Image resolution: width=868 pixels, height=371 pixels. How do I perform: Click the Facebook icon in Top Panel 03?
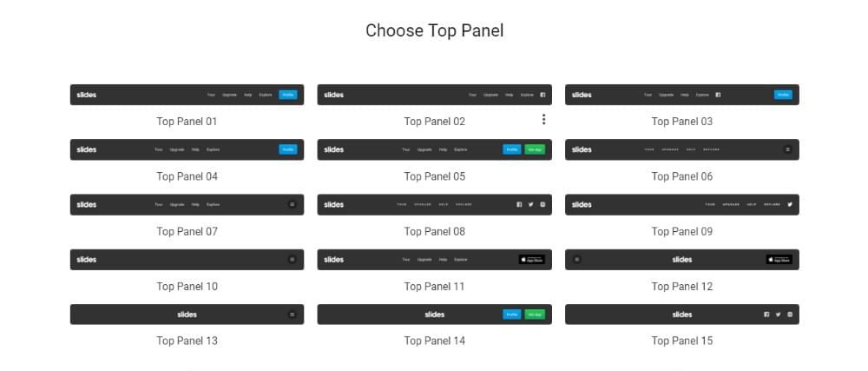tap(718, 95)
